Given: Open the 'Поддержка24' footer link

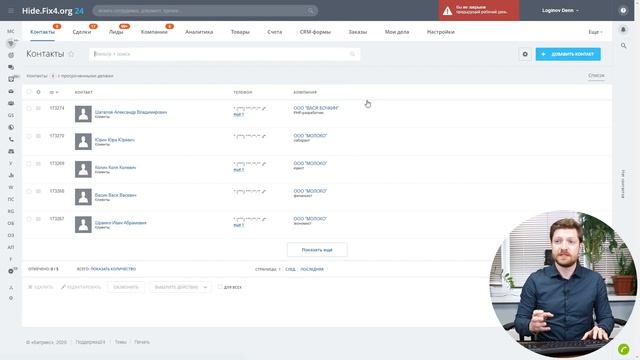Looking at the screenshot, I should (x=91, y=342).
